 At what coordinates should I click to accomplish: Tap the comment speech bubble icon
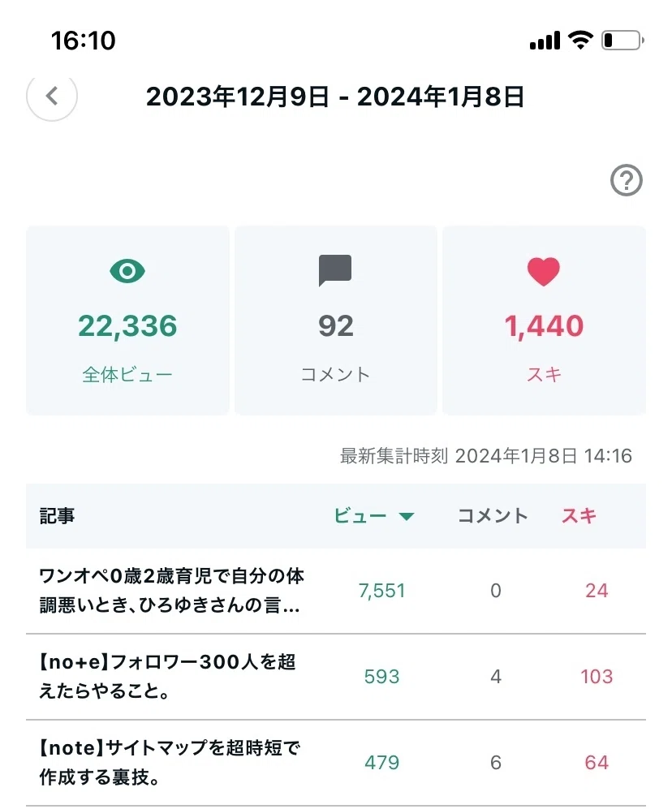point(335,270)
